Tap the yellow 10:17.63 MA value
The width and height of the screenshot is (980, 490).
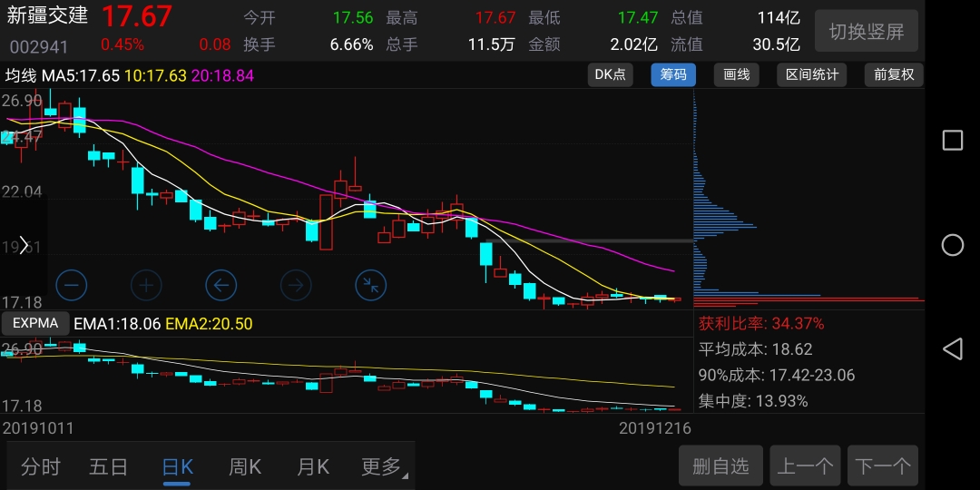pos(156,76)
